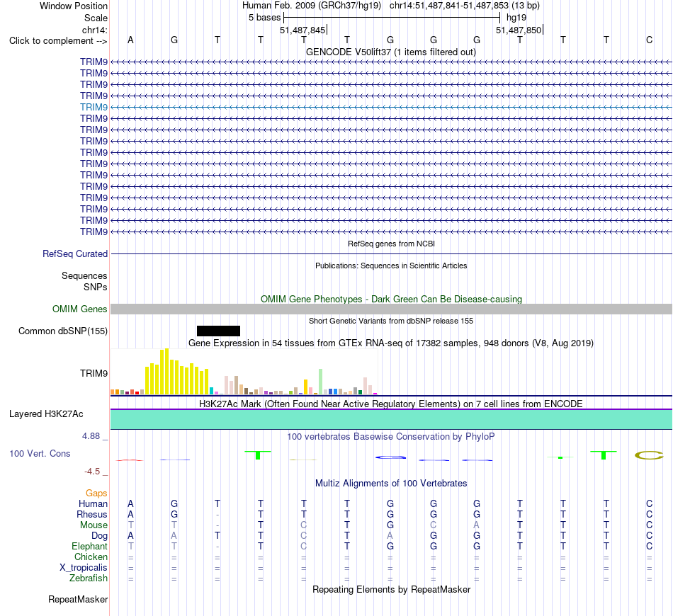Select the Dog species row label
Viewport: 673px width, 616px height.
click(x=99, y=536)
